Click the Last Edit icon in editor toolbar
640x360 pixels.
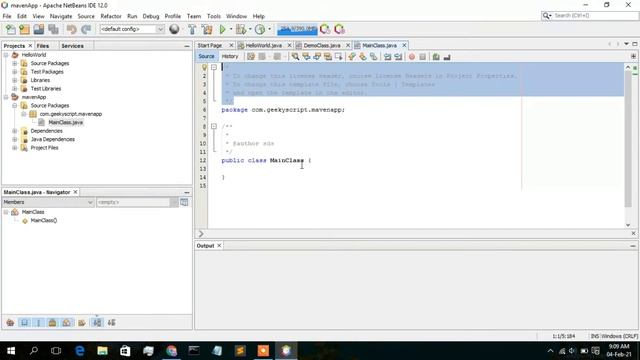251,57
